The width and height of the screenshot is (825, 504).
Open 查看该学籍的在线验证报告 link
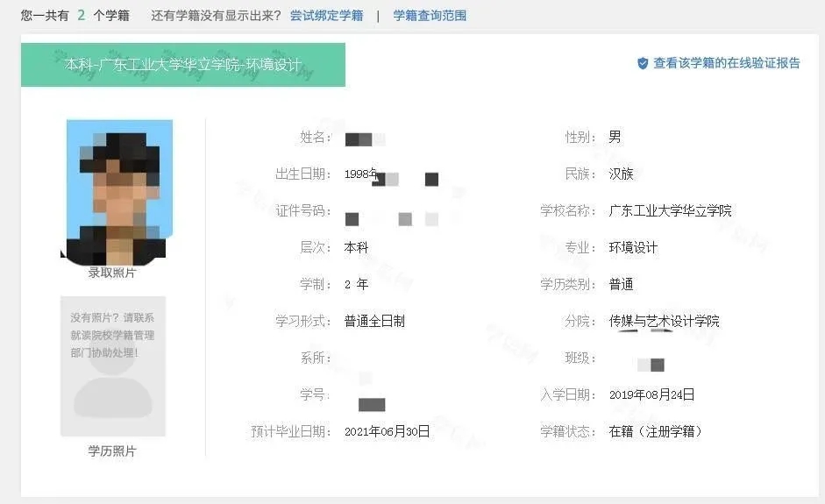[x=726, y=63]
